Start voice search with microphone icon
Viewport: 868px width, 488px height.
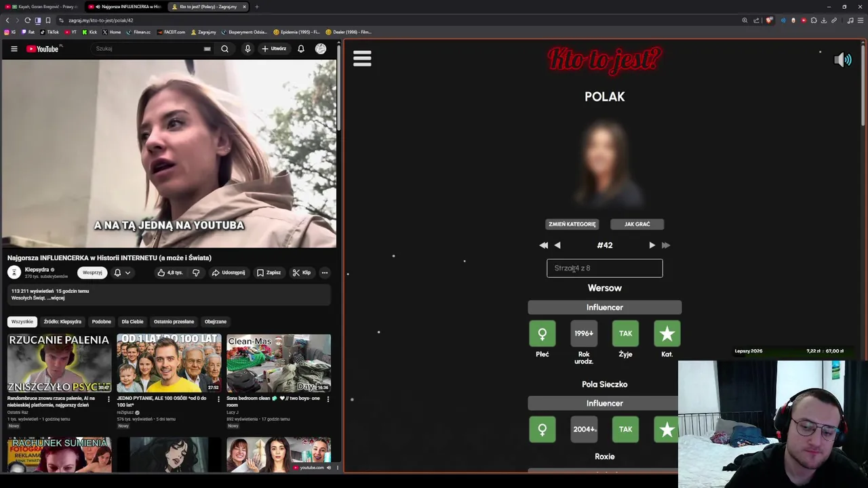pyautogui.click(x=248, y=49)
